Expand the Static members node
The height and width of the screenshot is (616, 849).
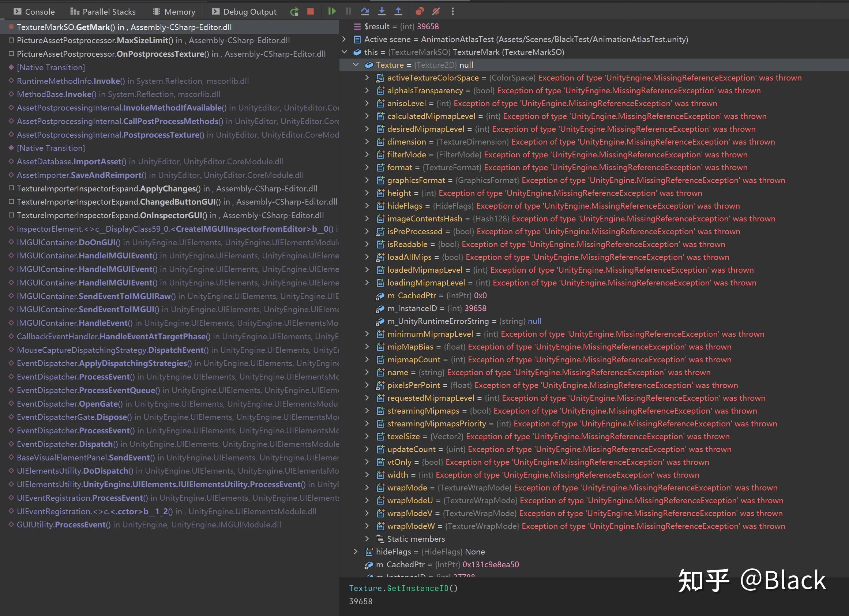[367, 538]
